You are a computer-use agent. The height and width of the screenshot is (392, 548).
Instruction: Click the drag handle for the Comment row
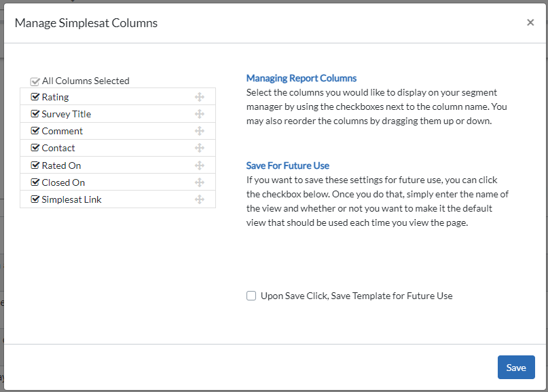pos(200,130)
